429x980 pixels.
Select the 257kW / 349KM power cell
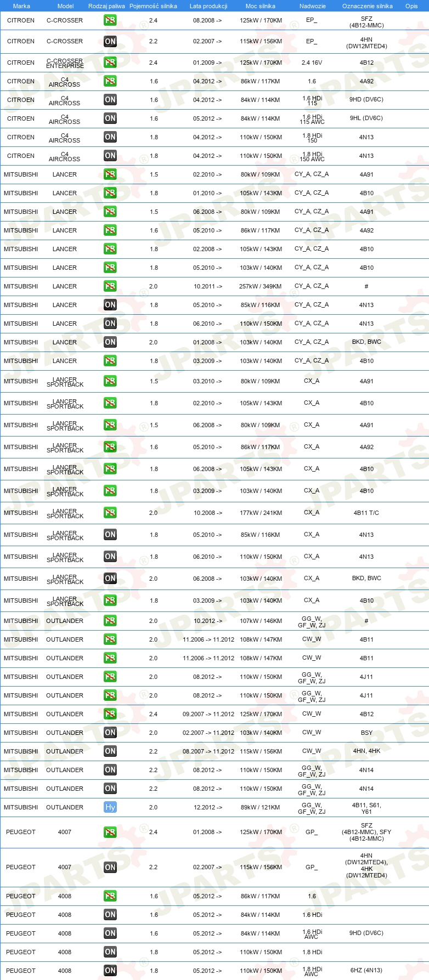261,286
